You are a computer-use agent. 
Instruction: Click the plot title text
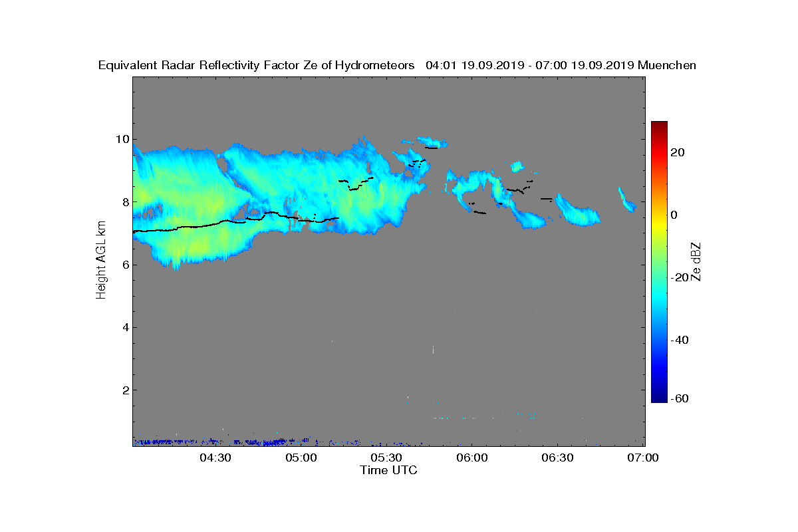click(x=398, y=65)
